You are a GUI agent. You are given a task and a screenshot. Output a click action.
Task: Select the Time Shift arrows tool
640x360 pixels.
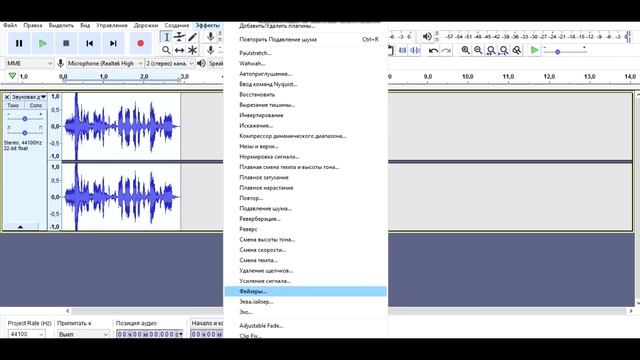coord(179,50)
